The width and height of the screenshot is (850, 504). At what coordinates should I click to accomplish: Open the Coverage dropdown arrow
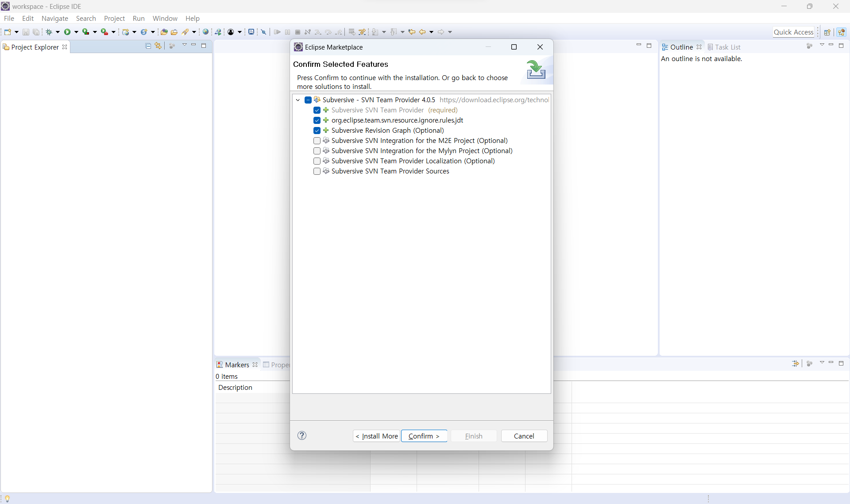point(95,32)
